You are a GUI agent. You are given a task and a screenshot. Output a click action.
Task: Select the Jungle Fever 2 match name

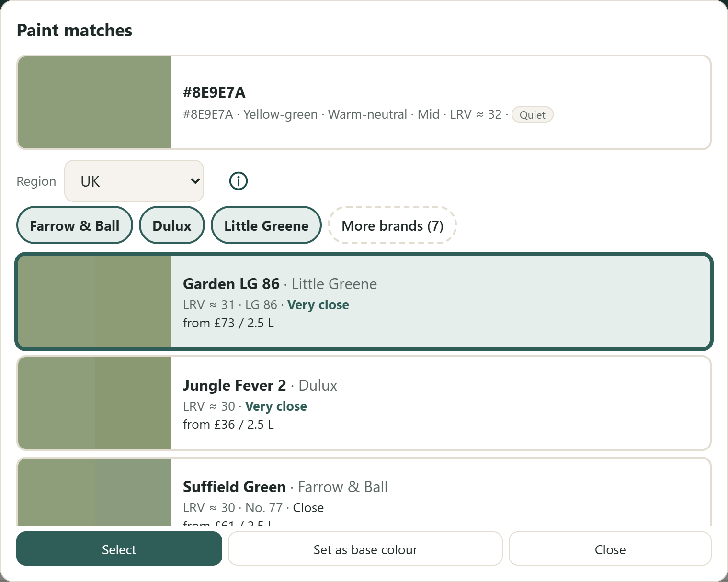pyautogui.click(x=234, y=385)
